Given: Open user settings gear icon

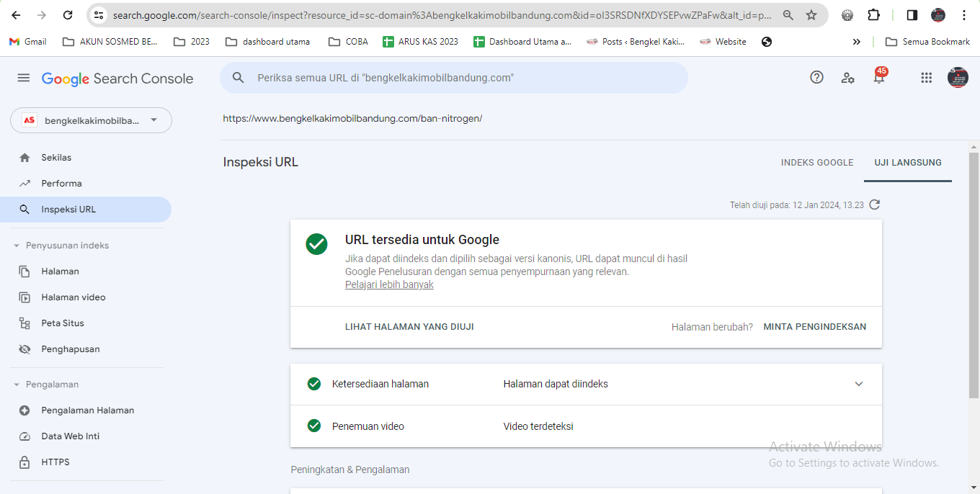Looking at the screenshot, I should point(848,78).
